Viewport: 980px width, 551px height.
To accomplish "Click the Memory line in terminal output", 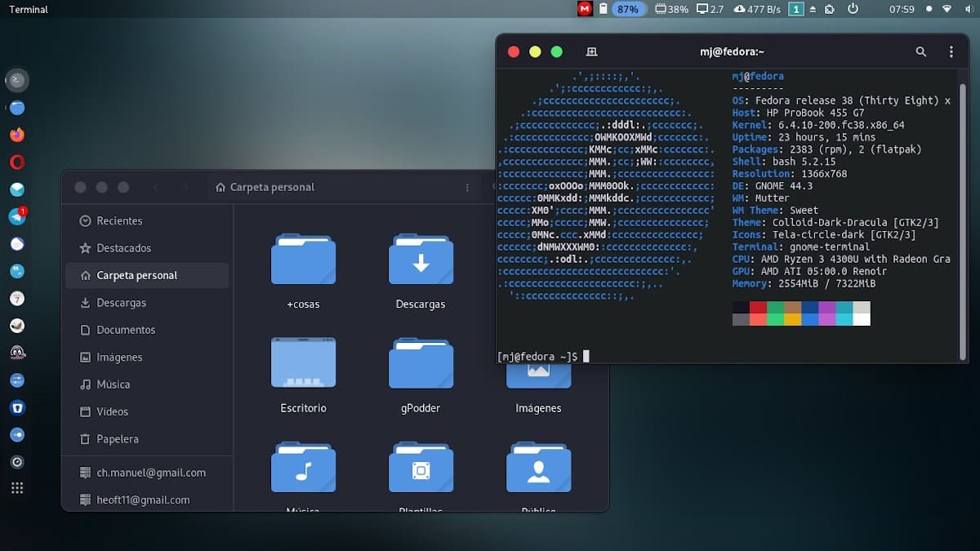I will tap(804, 283).
